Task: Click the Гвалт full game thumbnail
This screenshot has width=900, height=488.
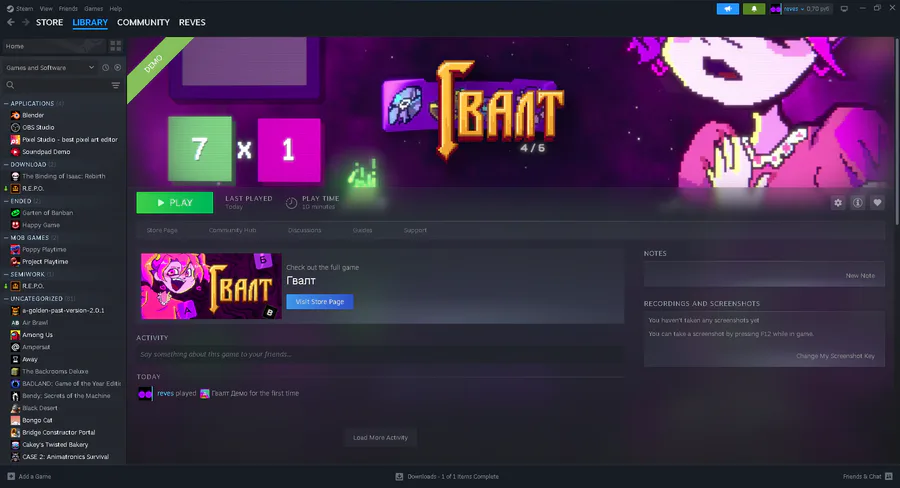Action: (x=211, y=286)
